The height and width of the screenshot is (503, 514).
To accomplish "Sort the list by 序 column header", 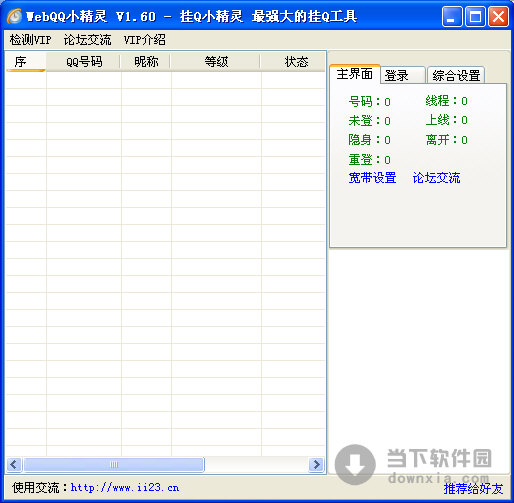I will [x=26, y=62].
